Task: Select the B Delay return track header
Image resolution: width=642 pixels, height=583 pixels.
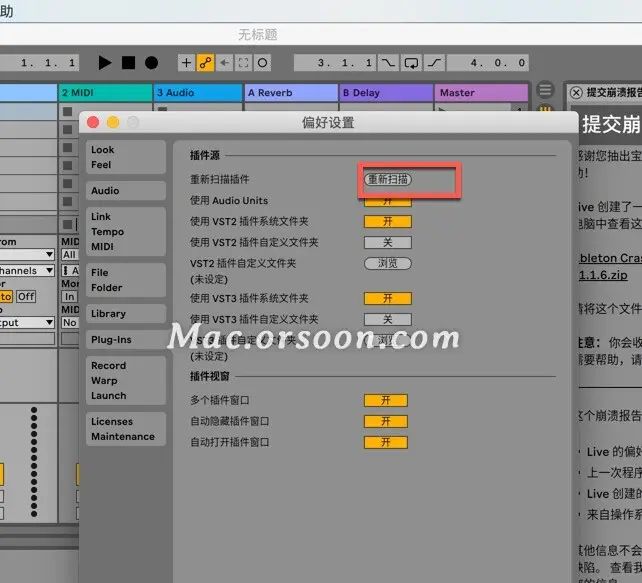Action: (x=386, y=93)
